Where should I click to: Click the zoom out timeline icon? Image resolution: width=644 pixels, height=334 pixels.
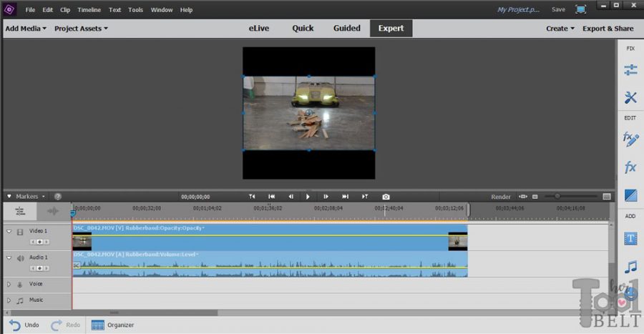(535, 197)
